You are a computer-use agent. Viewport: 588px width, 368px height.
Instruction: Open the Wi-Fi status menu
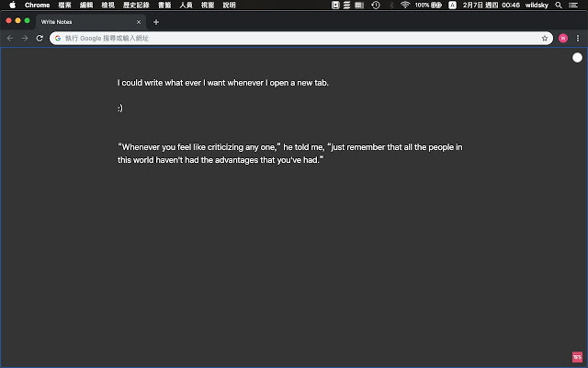[405, 6]
